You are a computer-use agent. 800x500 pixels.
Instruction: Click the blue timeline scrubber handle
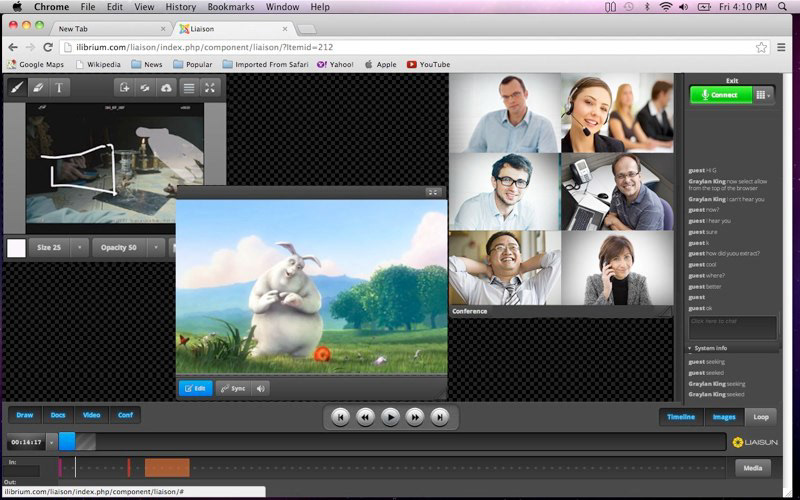(67, 442)
